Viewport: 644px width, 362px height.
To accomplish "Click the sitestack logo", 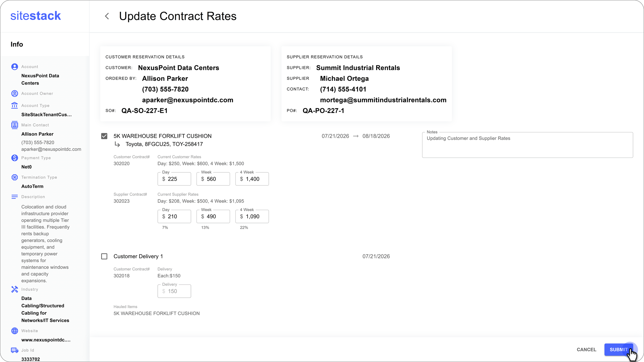I will point(35,16).
